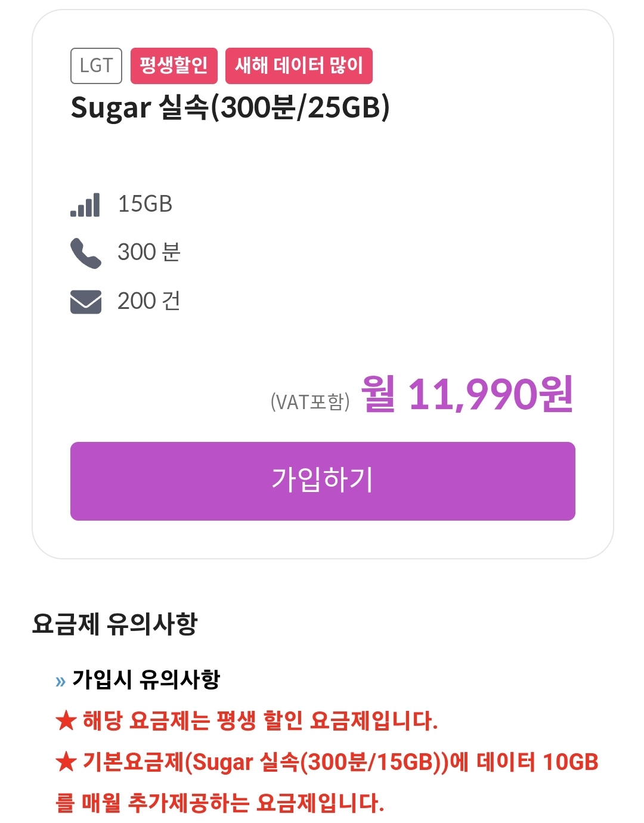Click the blue double-chevron before 가입시 유의사항
The image size is (644, 823).
point(60,681)
